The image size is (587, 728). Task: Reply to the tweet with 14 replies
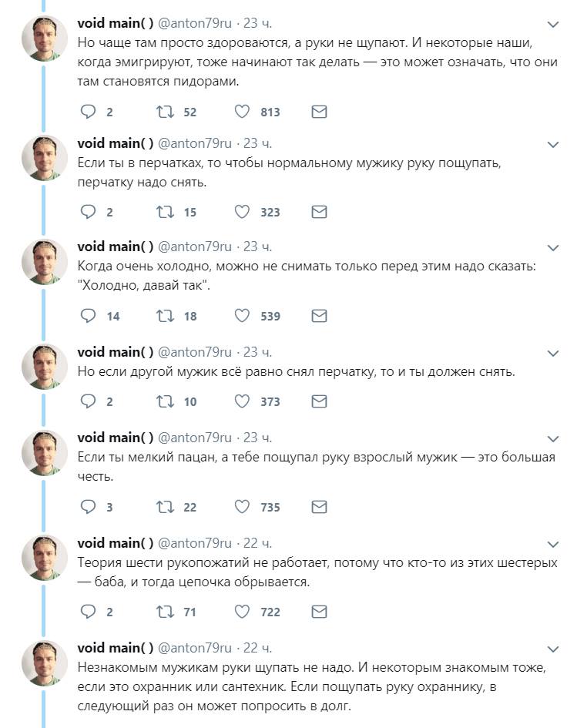point(89,316)
